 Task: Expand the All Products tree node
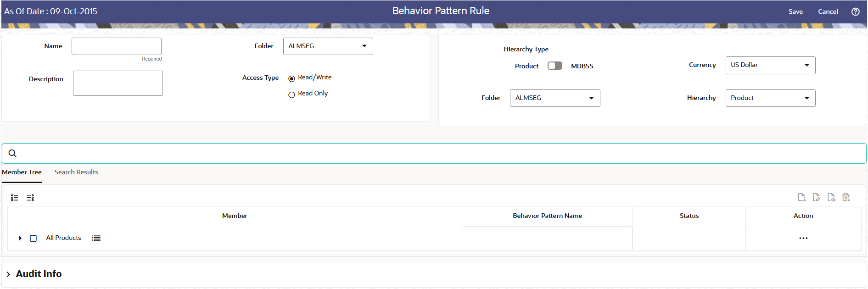click(20, 238)
